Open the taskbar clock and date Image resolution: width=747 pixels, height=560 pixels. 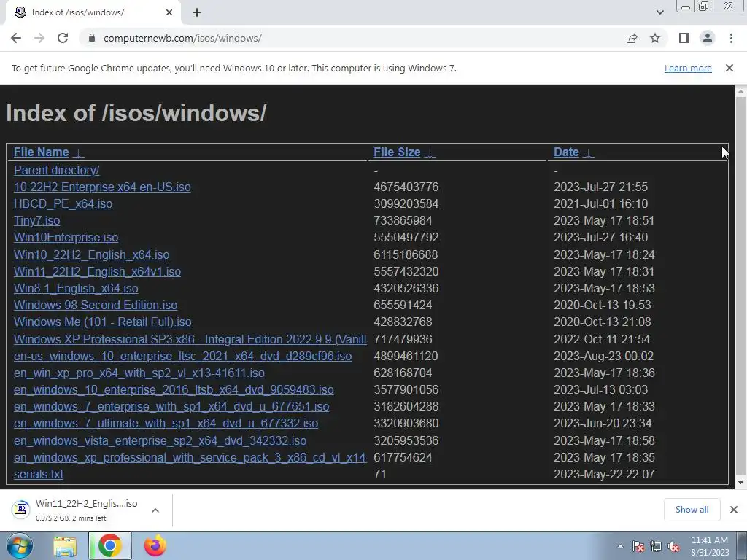710,546
